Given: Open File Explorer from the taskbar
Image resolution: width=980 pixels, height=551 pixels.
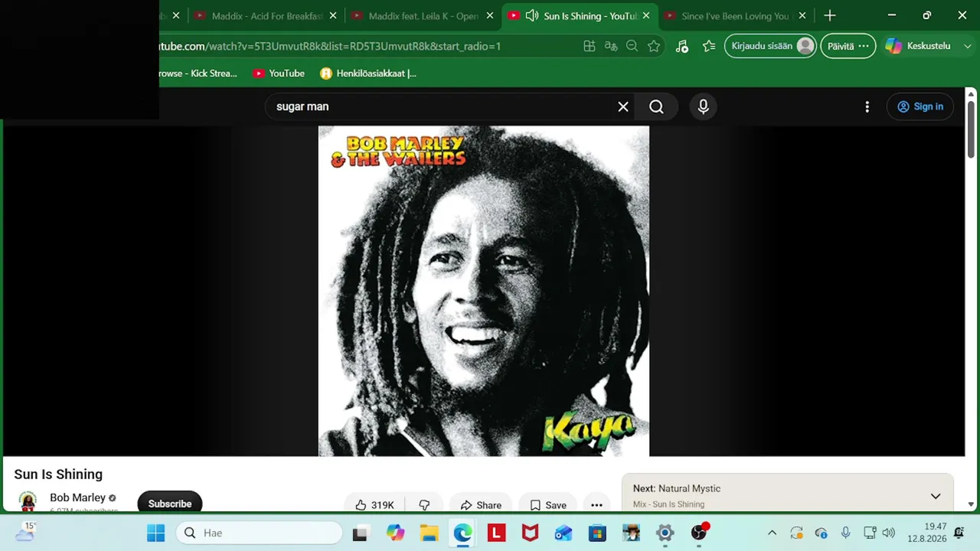Looking at the screenshot, I should [429, 533].
